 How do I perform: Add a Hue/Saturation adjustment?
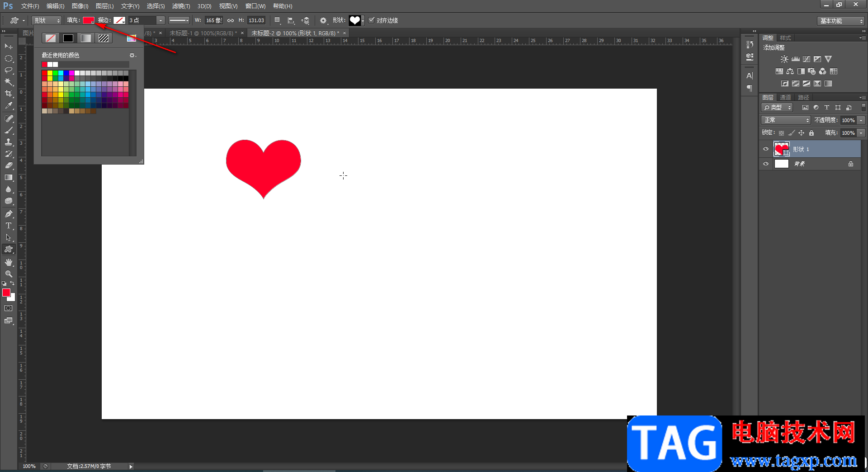779,71
